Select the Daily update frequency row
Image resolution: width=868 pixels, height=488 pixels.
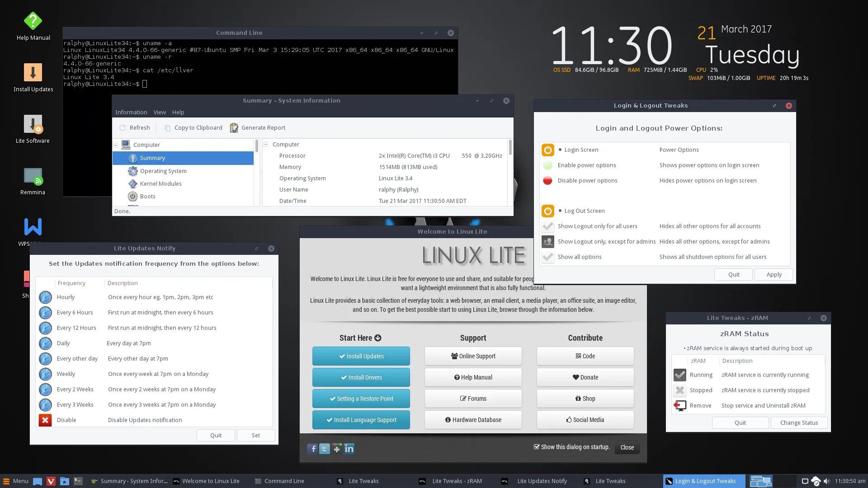coord(154,343)
